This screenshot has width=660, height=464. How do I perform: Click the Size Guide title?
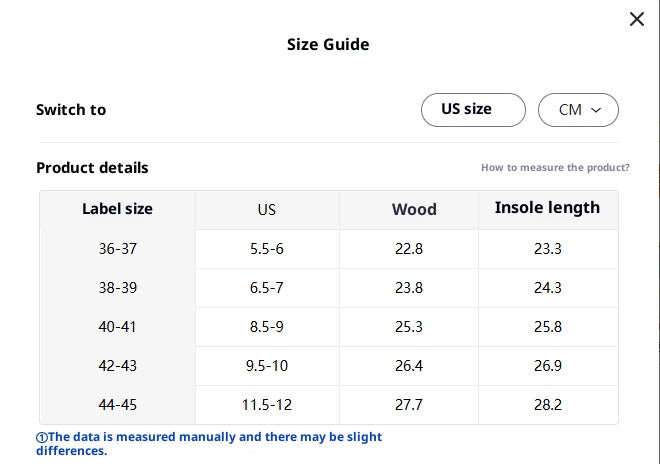[x=328, y=44]
